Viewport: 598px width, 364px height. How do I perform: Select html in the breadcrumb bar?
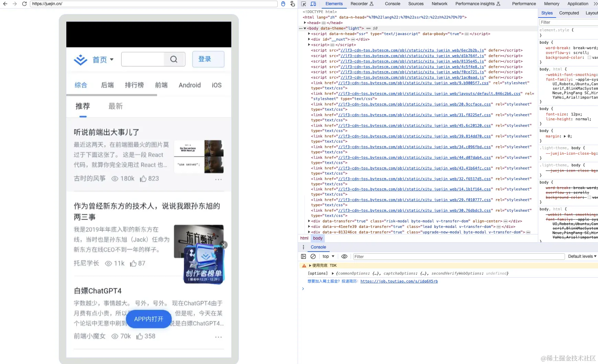(304, 238)
